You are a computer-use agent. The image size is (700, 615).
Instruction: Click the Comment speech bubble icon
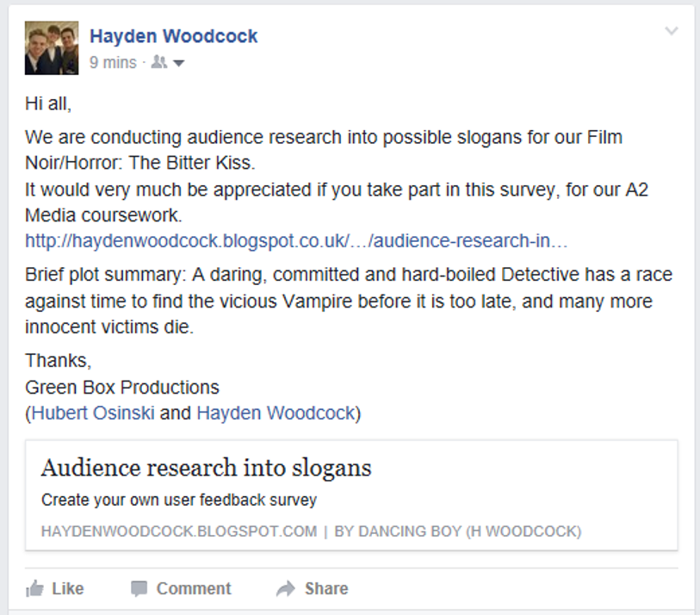pyautogui.click(x=139, y=588)
